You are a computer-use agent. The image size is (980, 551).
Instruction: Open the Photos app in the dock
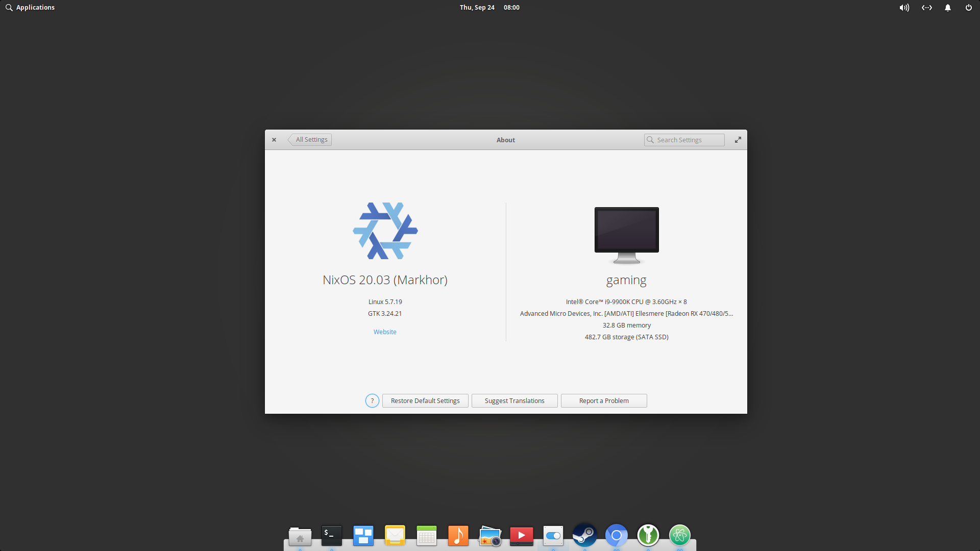(x=490, y=536)
